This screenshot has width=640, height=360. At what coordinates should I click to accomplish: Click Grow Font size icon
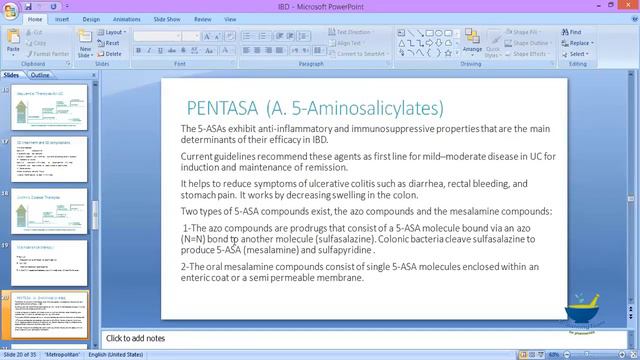pos(207,36)
